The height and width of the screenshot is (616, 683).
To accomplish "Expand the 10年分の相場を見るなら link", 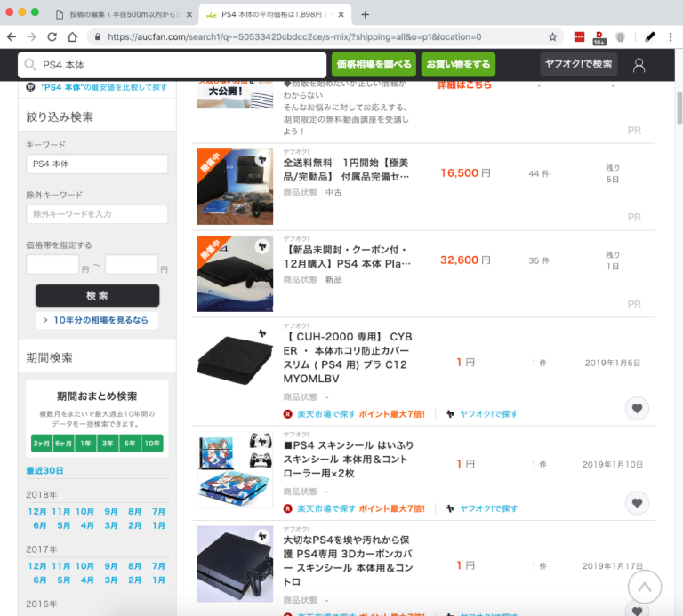I will [x=97, y=320].
